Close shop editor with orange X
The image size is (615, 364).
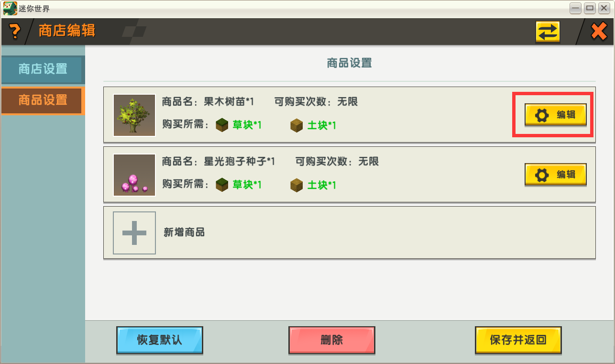pos(599,32)
